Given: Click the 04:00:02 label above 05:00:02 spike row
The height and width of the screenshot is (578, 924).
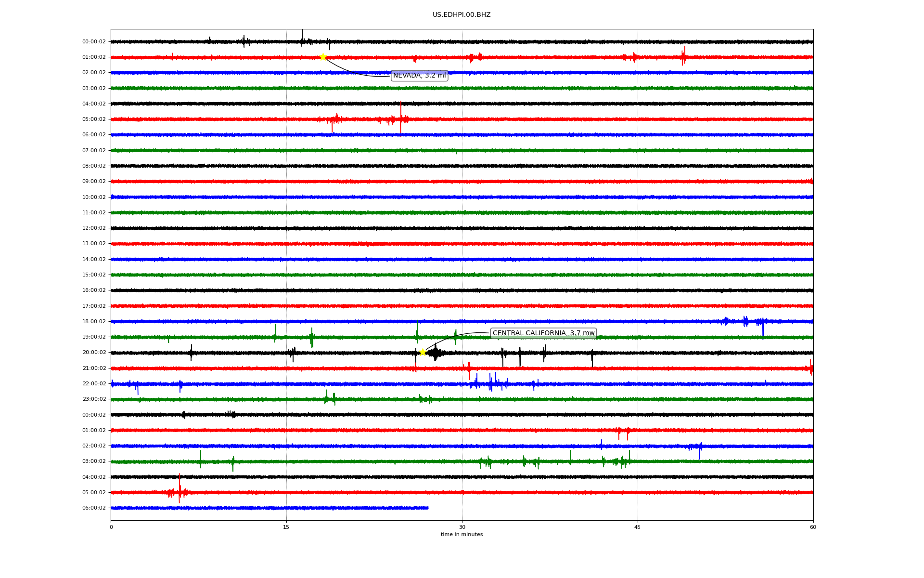Looking at the screenshot, I should tap(94, 104).
